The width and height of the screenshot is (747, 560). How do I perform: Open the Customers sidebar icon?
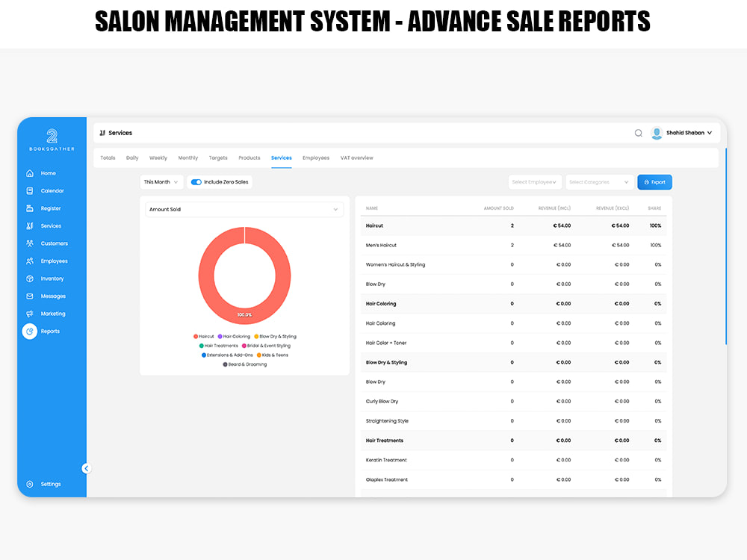tap(30, 244)
